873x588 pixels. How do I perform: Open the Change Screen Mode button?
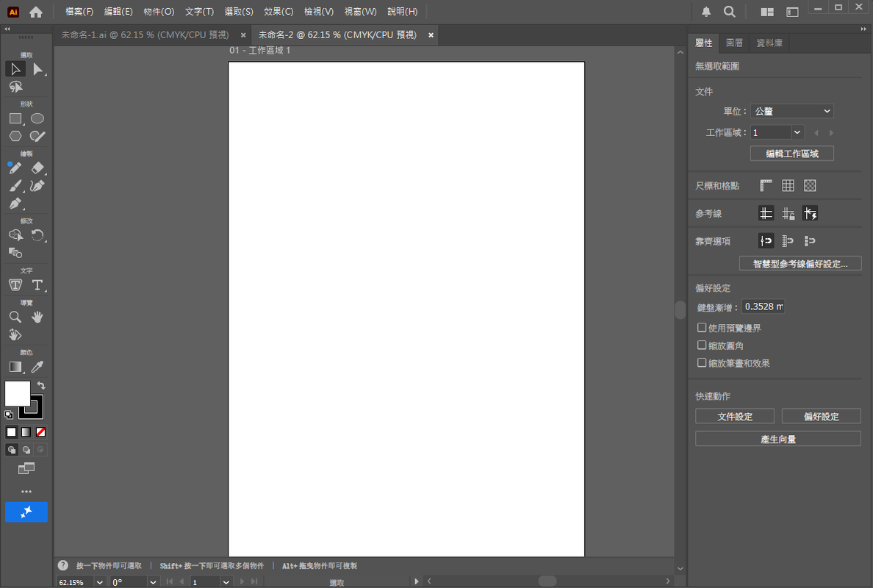click(x=26, y=468)
